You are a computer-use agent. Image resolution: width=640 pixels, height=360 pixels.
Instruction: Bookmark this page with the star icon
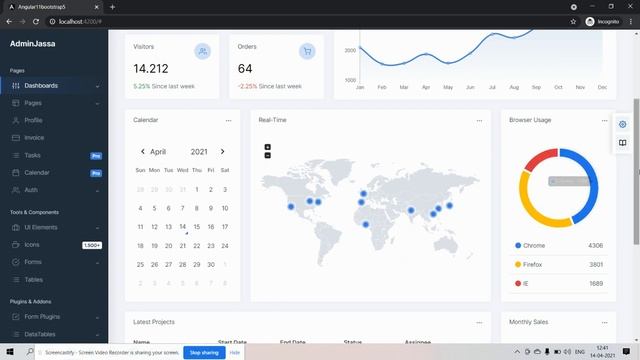point(573,22)
